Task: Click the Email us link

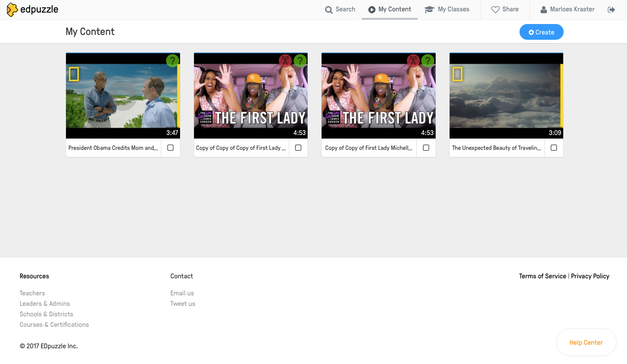Action: pos(182,293)
